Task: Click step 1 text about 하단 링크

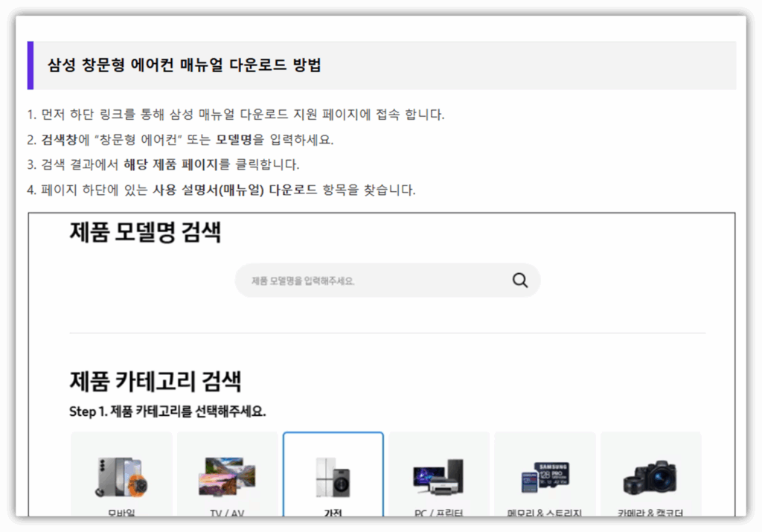Action: pos(236,115)
